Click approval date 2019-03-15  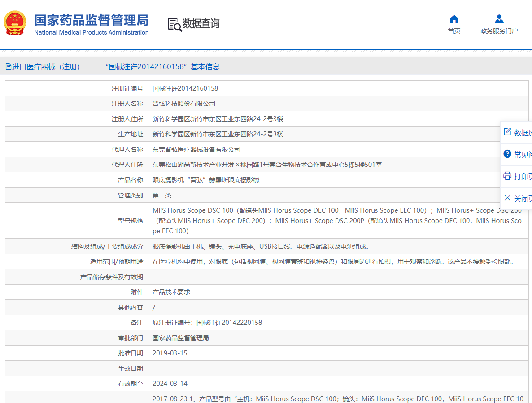pyautogui.click(x=170, y=353)
